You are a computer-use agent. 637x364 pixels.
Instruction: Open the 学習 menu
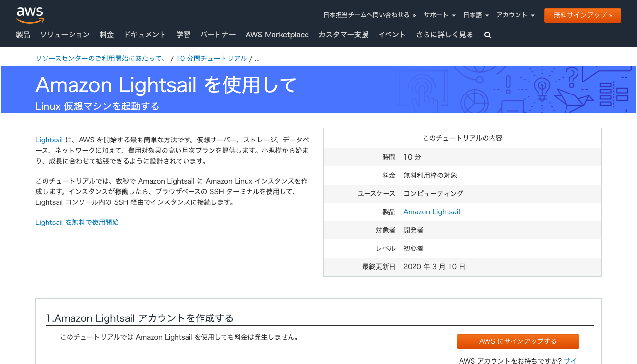tap(183, 35)
